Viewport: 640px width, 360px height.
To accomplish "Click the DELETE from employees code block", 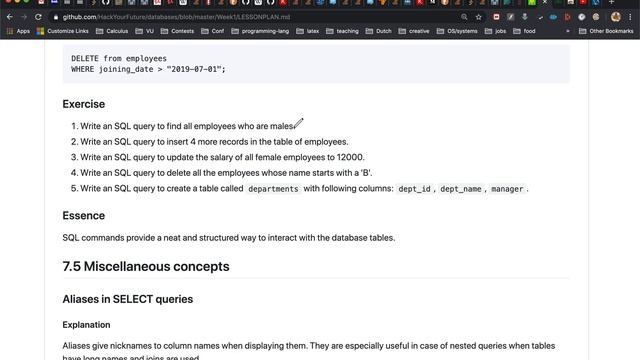I will coord(316,64).
